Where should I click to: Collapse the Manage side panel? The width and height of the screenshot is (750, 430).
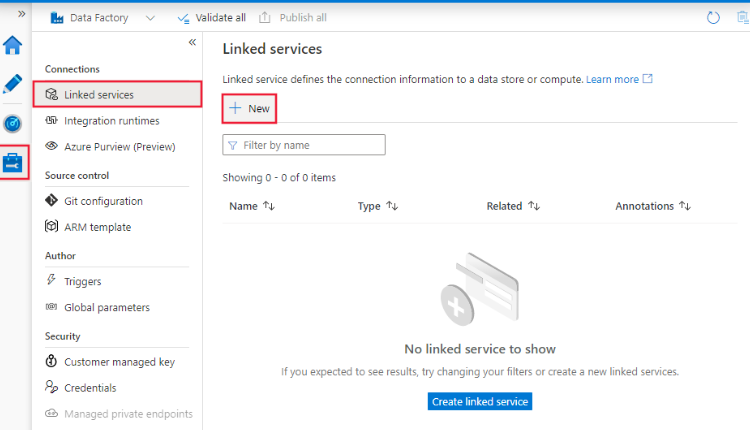192,43
